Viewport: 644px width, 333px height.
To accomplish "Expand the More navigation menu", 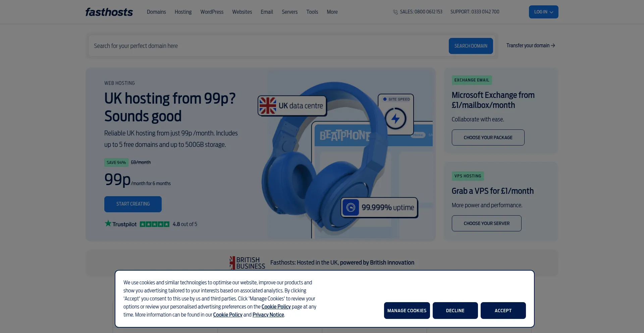I will point(332,12).
